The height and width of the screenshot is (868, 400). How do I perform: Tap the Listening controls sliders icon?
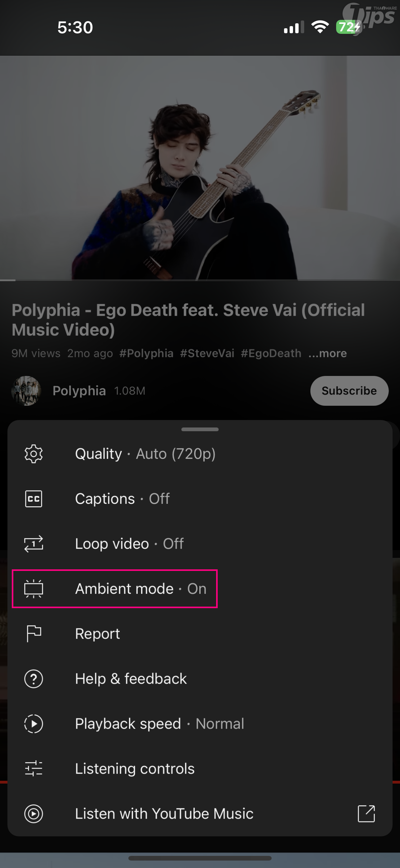(x=34, y=769)
